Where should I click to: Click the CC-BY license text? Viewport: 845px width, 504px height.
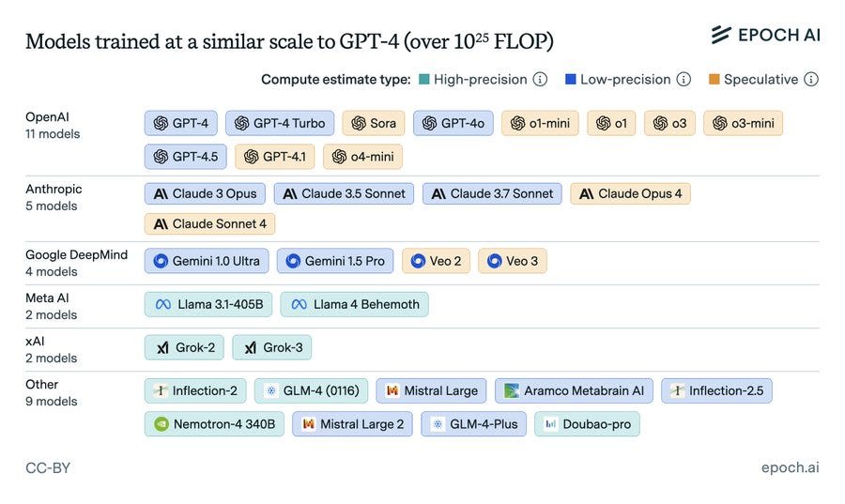48,467
